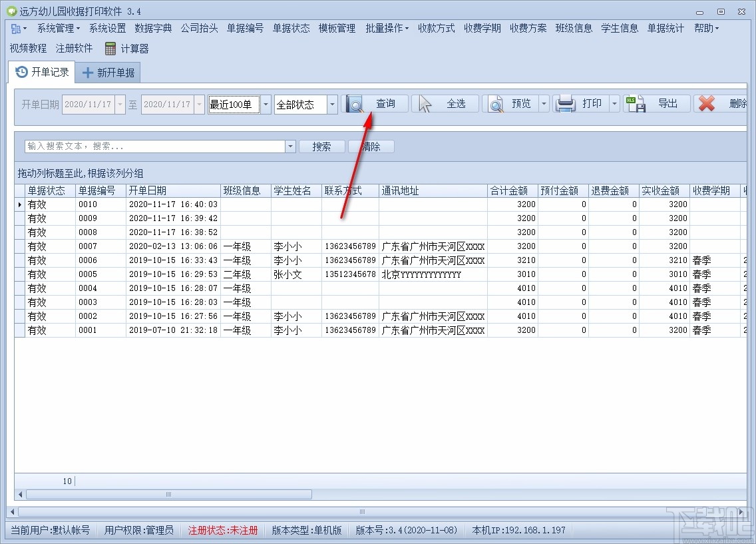Screen dimensions: 756x544
Task: Sort by 开单日期 column header
Action: (x=173, y=190)
